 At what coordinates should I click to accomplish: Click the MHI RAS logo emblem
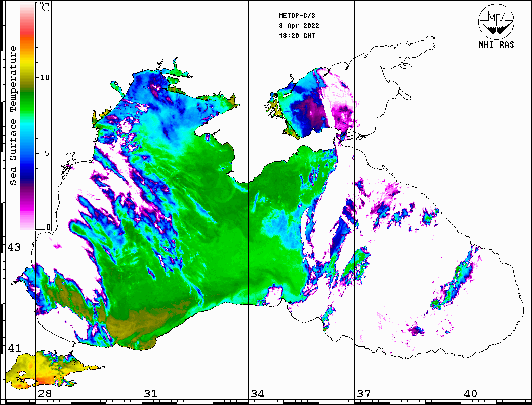tap(496, 21)
